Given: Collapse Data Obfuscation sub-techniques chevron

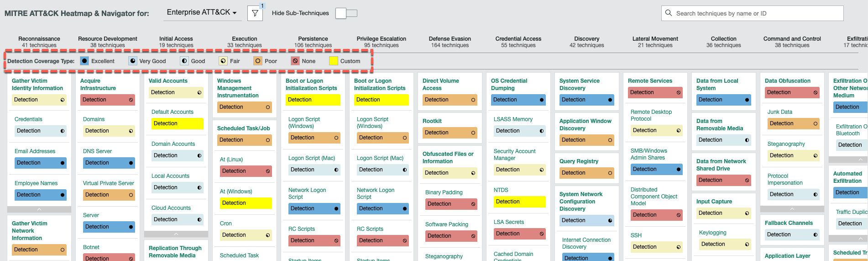Looking at the screenshot, I should (792, 209).
